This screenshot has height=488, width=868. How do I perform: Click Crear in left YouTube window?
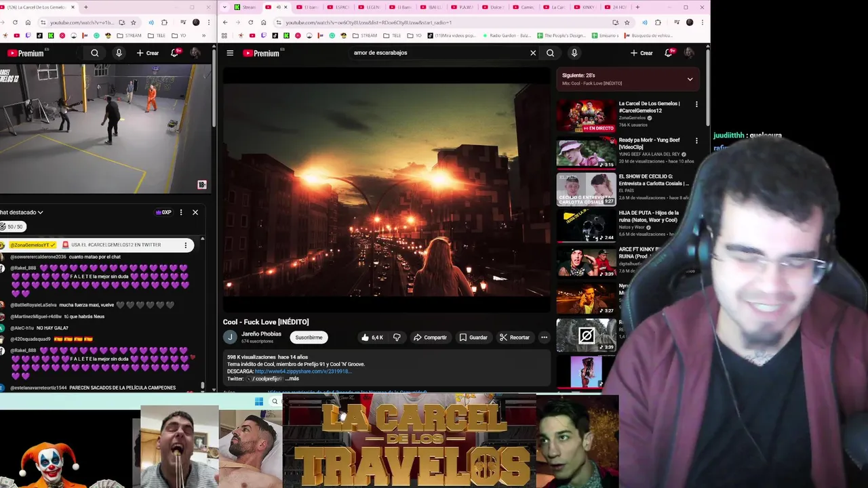(x=147, y=53)
